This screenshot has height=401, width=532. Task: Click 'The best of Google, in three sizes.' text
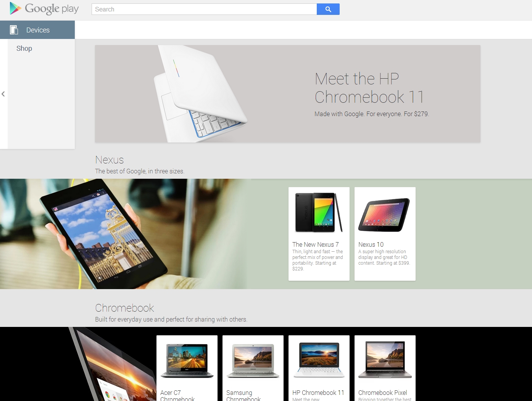click(x=140, y=171)
